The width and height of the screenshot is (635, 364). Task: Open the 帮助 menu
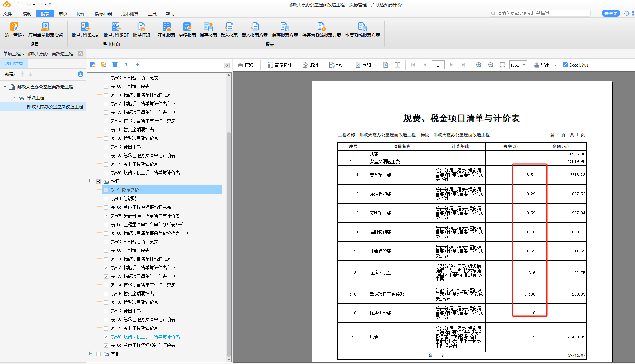pos(170,14)
